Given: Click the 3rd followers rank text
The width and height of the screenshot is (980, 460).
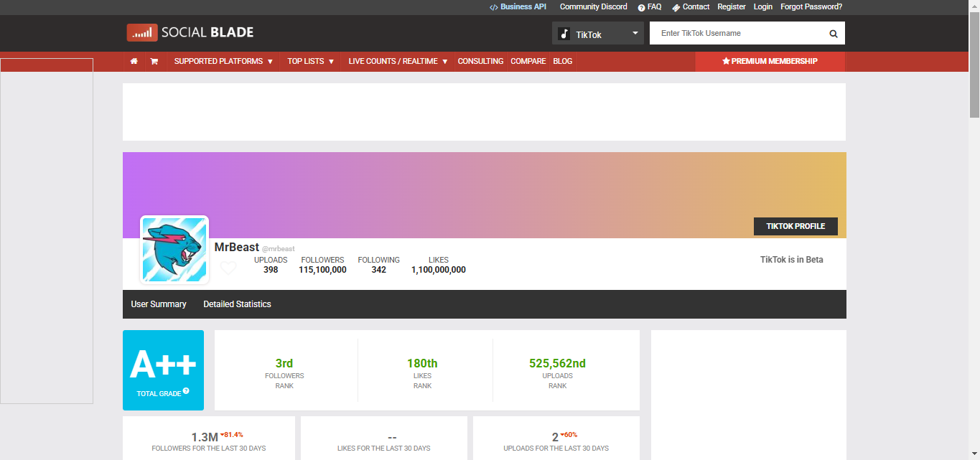Looking at the screenshot, I should [284, 363].
